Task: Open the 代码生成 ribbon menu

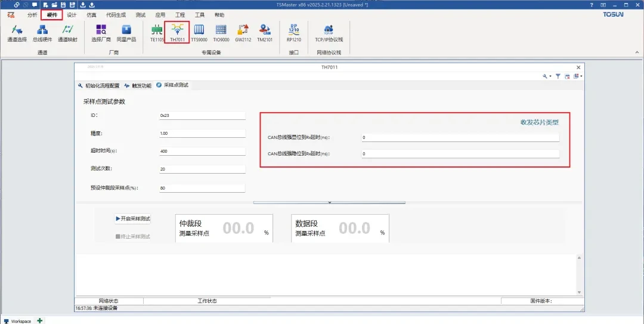Action: [x=116, y=15]
